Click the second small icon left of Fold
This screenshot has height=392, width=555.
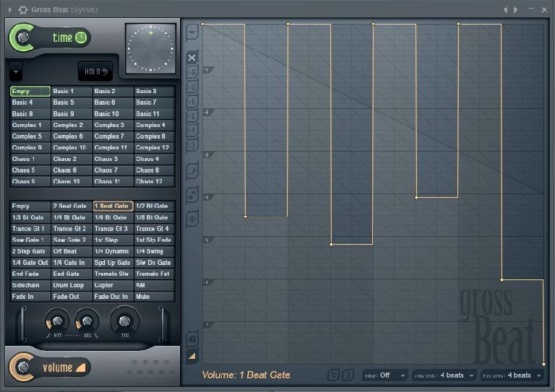[348, 375]
